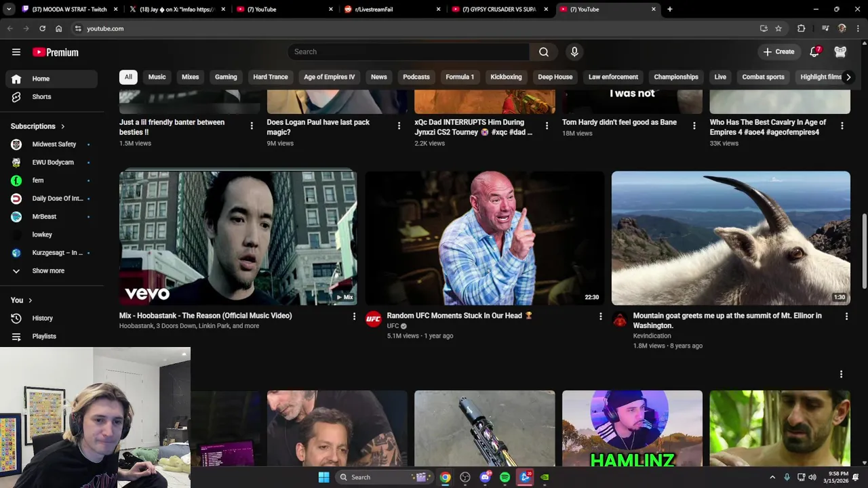
Task: Open the UFC channel avatar
Action: (374, 319)
